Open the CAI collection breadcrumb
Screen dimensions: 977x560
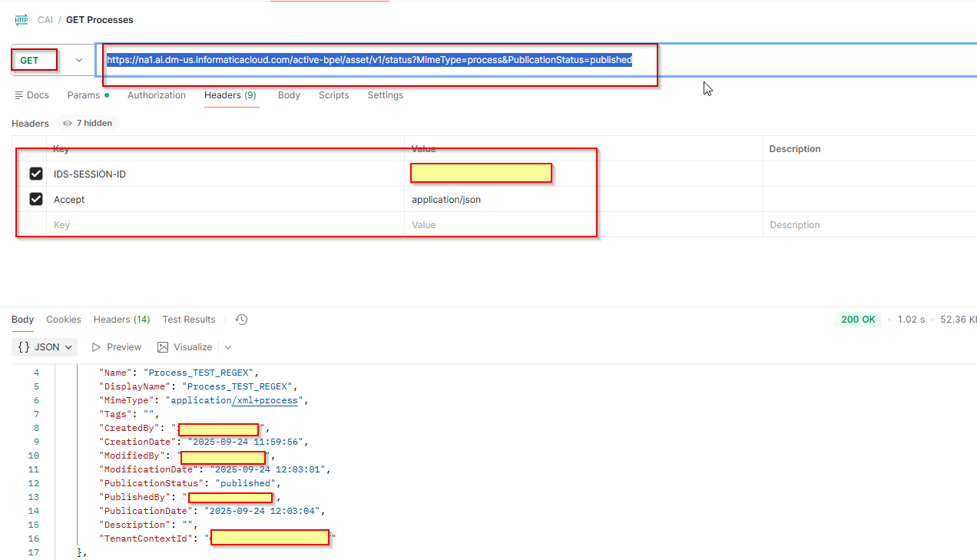tap(45, 19)
